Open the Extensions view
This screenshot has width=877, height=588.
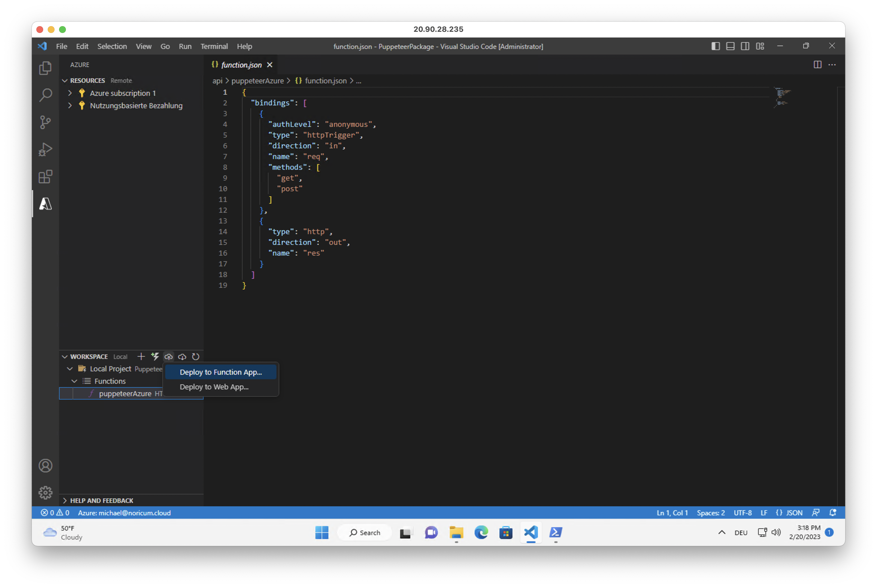(x=45, y=177)
